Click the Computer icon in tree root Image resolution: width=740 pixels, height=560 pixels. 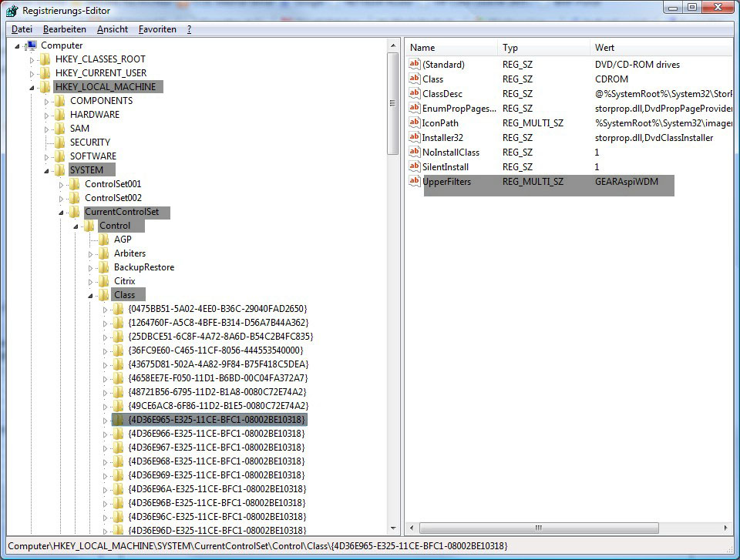pos(32,45)
